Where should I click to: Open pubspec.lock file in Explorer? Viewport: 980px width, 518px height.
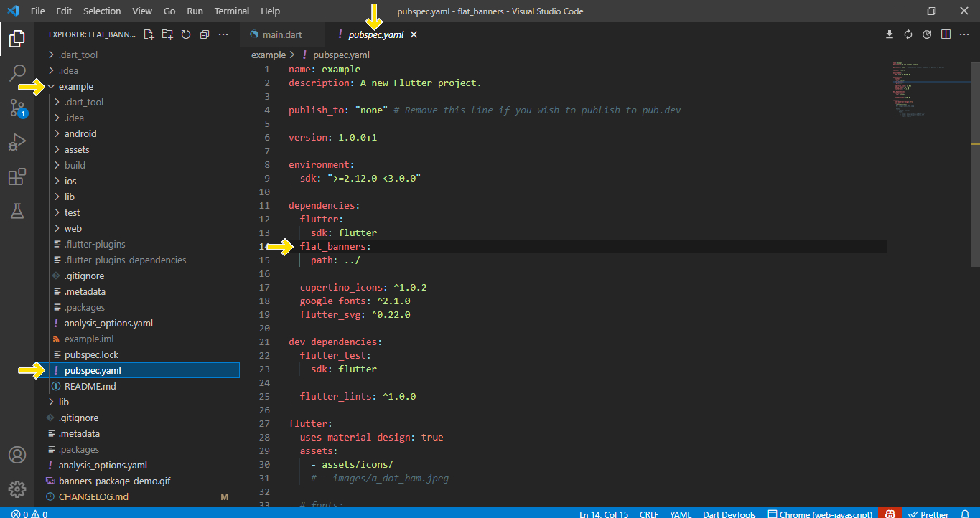point(91,354)
